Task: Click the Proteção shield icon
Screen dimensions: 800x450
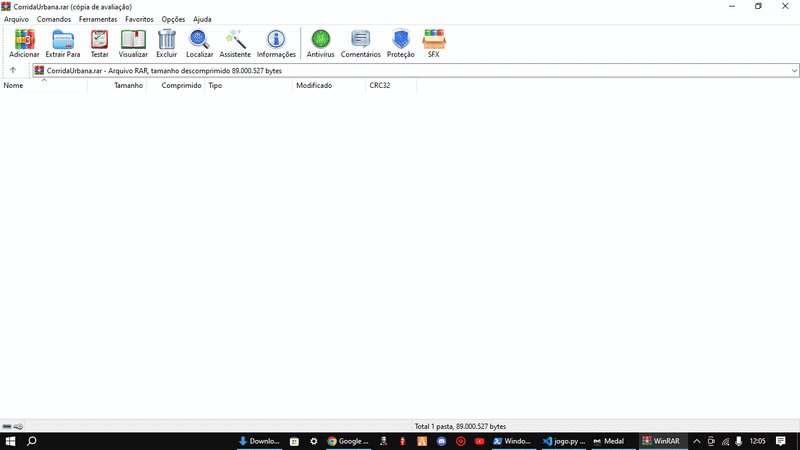Action: [x=401, y=42]
